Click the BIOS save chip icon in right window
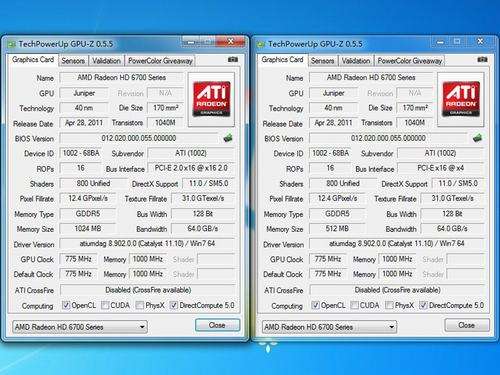Image resolution: width=500 pixels, height=375 pixels. tap(477, 138)
